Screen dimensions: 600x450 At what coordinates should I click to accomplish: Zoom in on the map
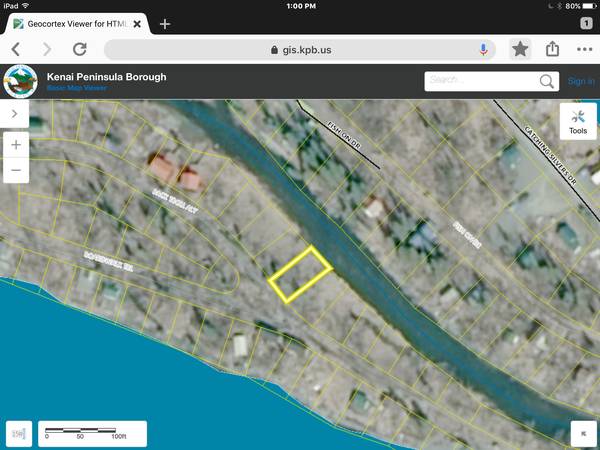point(17,145)
